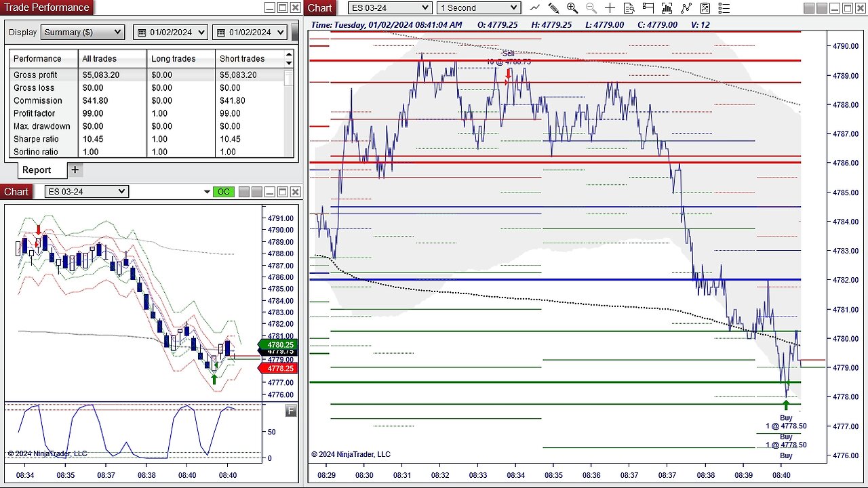The height and width of the screenshot is (488, 868).
Task: Select the Profit factor row label
Action: (x=35, y=114)
